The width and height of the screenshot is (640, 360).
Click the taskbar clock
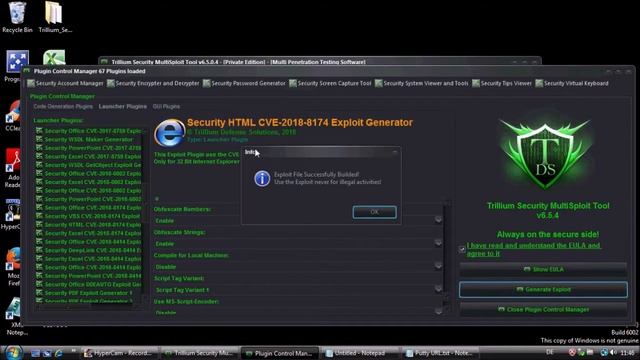[x=627, y=353]
